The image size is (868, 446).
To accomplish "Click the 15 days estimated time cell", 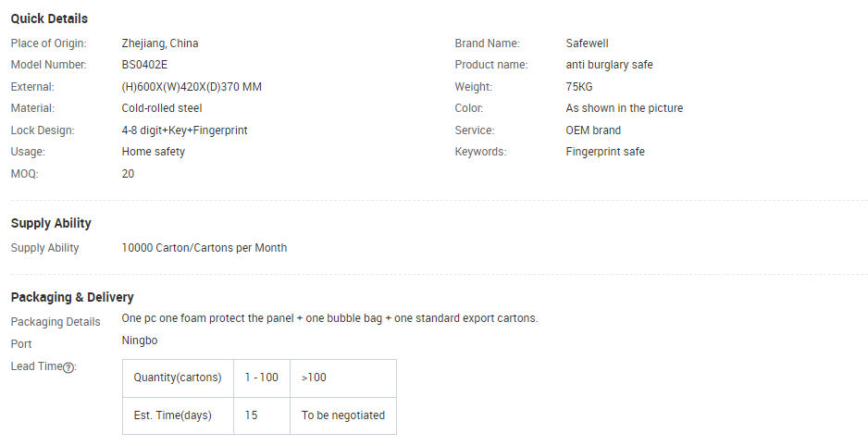I will point(262,415).
